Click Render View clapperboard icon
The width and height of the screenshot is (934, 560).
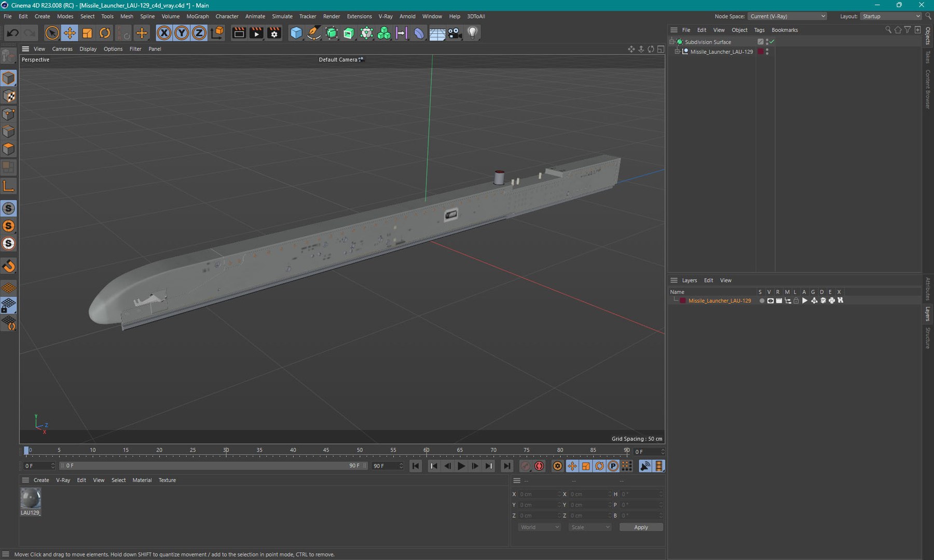[239, 33]
